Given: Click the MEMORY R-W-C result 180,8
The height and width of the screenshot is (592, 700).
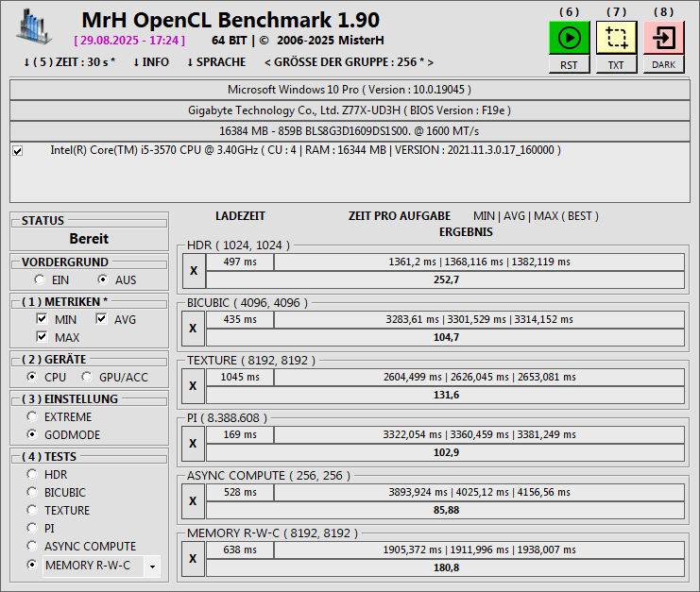Looking at the screenshot, I should pyautogui.click(x=446, y=567).
